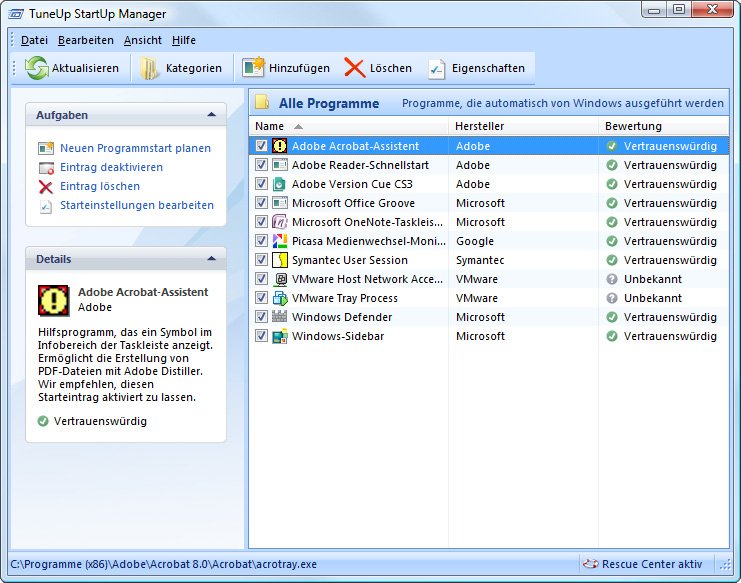Click the Starteinstellungen bearbeiten icon
Screen dimensions: 741x583
click(46, 206)
